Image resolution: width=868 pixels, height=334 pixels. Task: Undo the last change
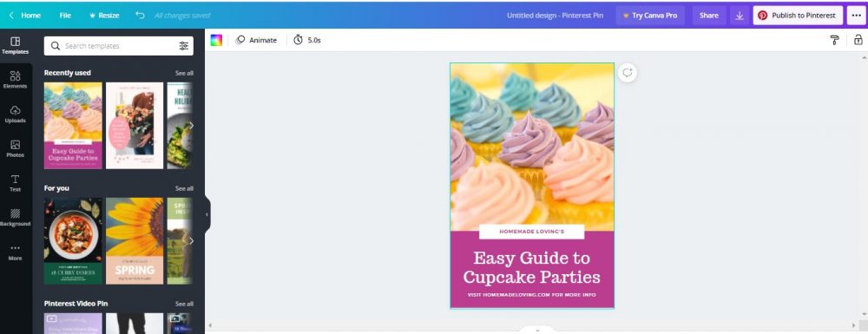pyautogui.click(x=140, y=16)
